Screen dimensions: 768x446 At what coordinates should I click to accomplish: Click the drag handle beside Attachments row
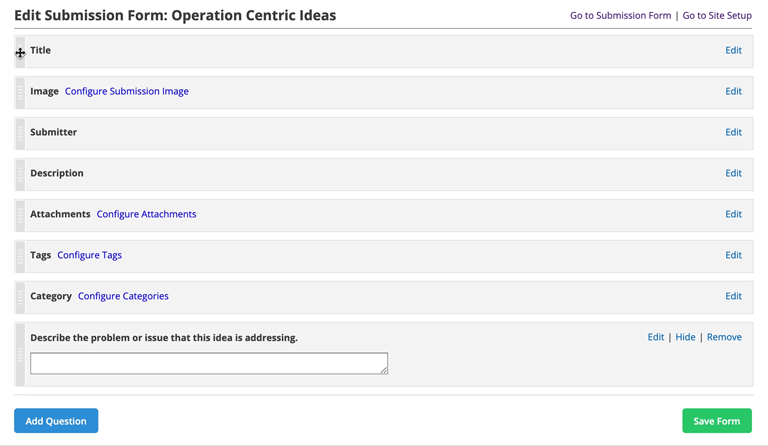20,215
